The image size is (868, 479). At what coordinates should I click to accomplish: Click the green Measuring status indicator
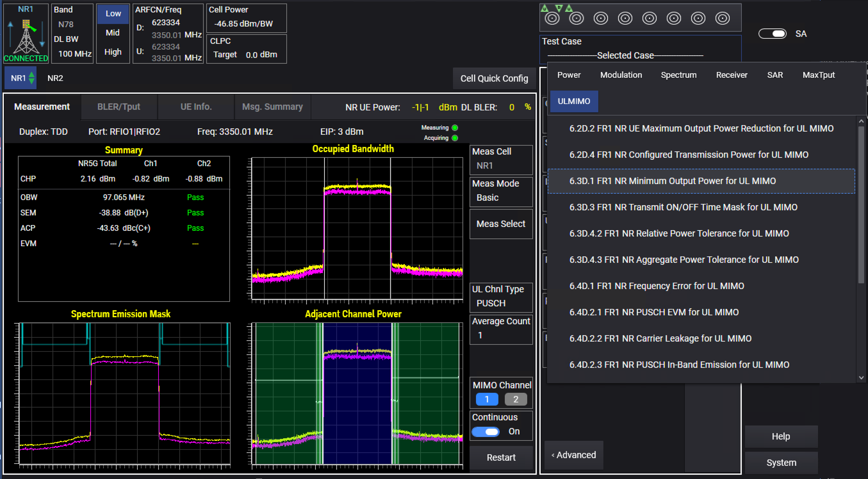455,128
